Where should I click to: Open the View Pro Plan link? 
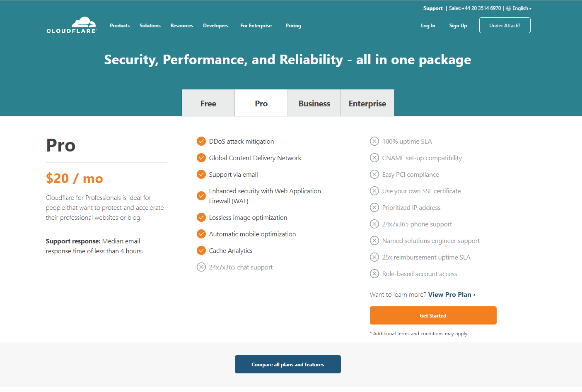(x=450, y=294)
